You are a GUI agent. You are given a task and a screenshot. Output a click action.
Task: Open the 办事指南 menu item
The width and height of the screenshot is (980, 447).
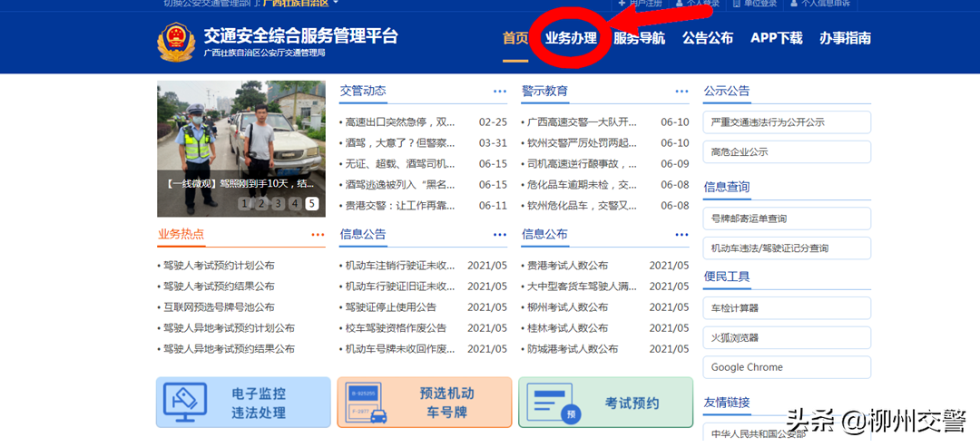tap(845, 38)
